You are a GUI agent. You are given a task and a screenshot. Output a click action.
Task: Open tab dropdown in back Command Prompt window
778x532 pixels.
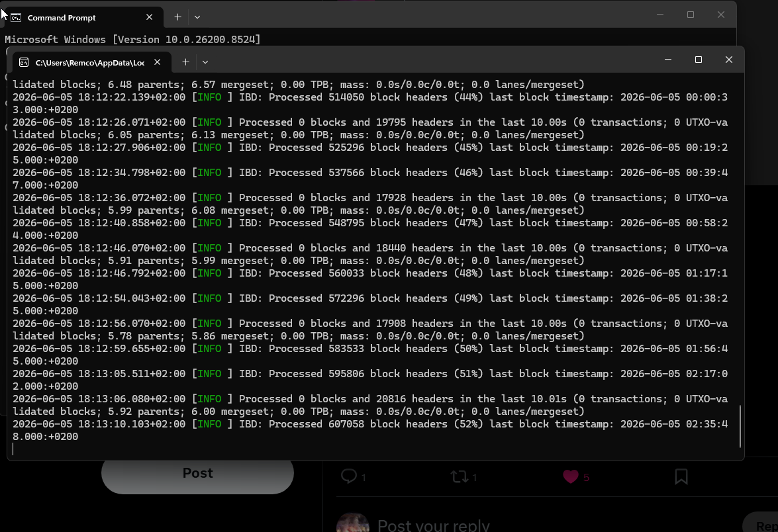[197, 17]
